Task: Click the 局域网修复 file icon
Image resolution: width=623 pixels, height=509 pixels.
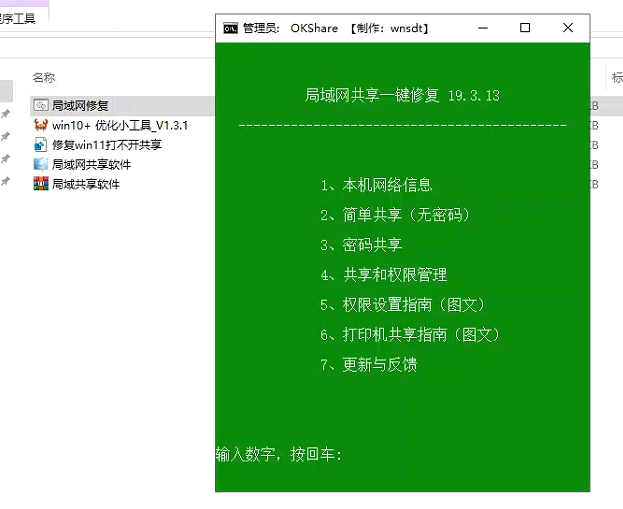Action: pyautogui.click(x=41, y=105)
